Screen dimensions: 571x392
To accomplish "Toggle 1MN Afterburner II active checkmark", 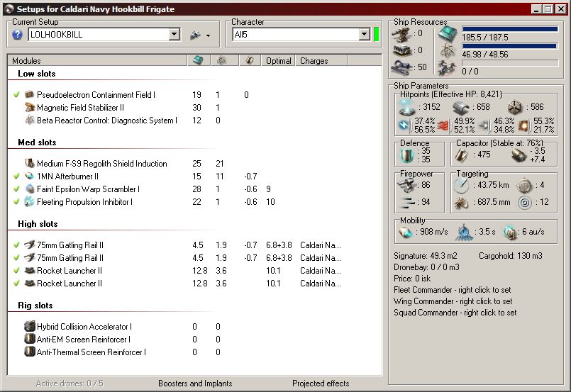I will [16, 177].
